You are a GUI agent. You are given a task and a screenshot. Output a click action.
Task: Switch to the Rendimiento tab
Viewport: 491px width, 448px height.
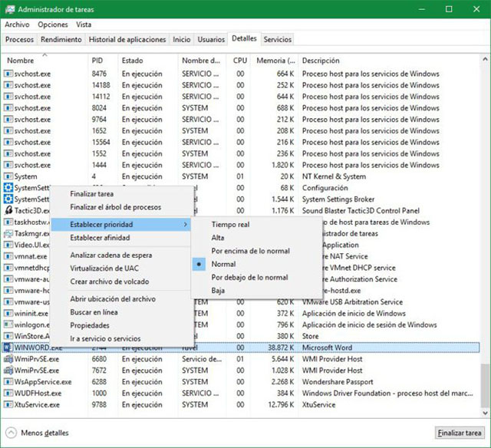(x=61, y=39)
